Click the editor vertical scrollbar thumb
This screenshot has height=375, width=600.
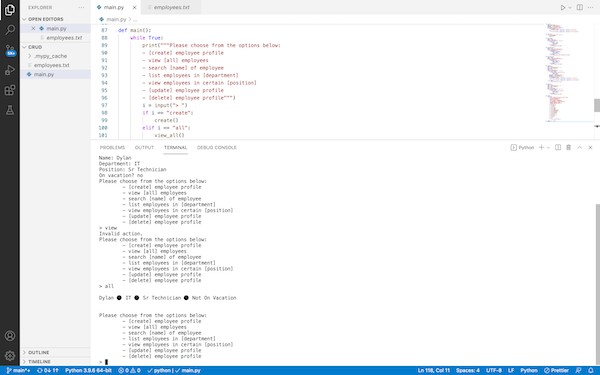[x=597, y=105]
